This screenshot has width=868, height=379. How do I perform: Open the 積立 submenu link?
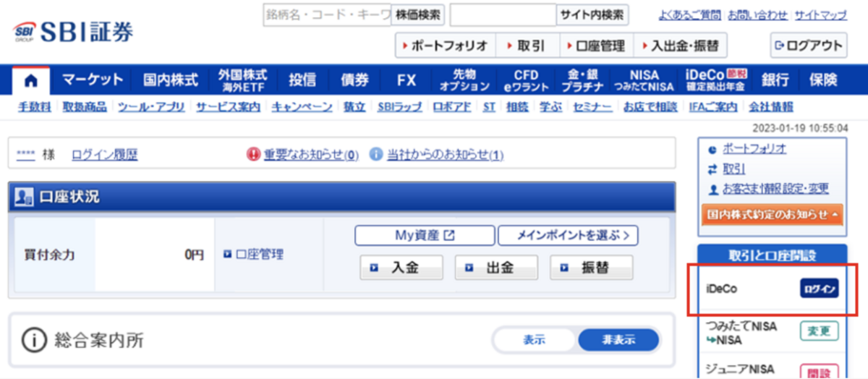coord(354,107)
